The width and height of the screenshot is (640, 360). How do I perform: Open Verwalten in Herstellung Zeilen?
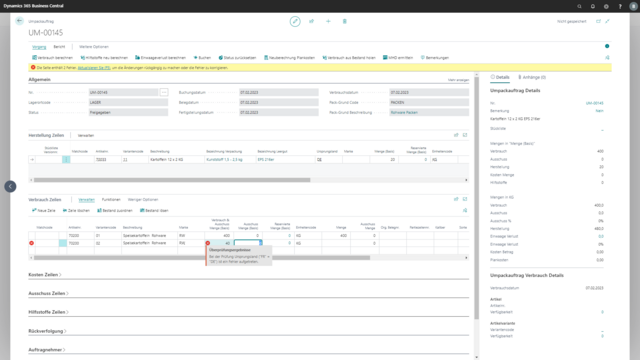tap(86, 136)
